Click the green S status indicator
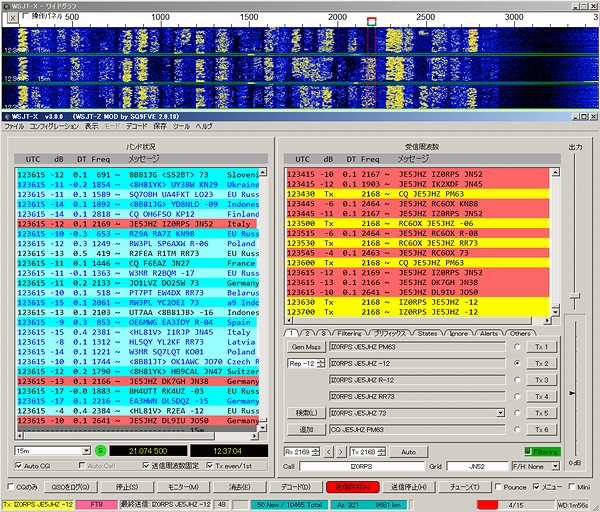Screen dimensions: 600x512 100,450
